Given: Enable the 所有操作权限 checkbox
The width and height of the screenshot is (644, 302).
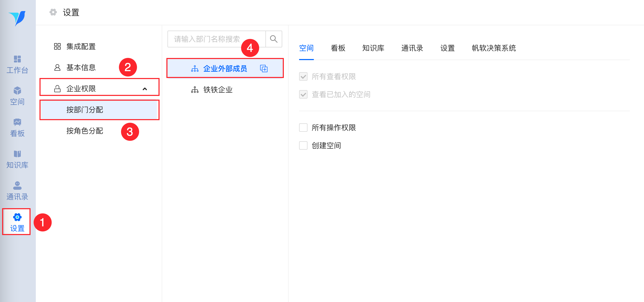Looking at the screenshot, I should click(x=303, y=128).
